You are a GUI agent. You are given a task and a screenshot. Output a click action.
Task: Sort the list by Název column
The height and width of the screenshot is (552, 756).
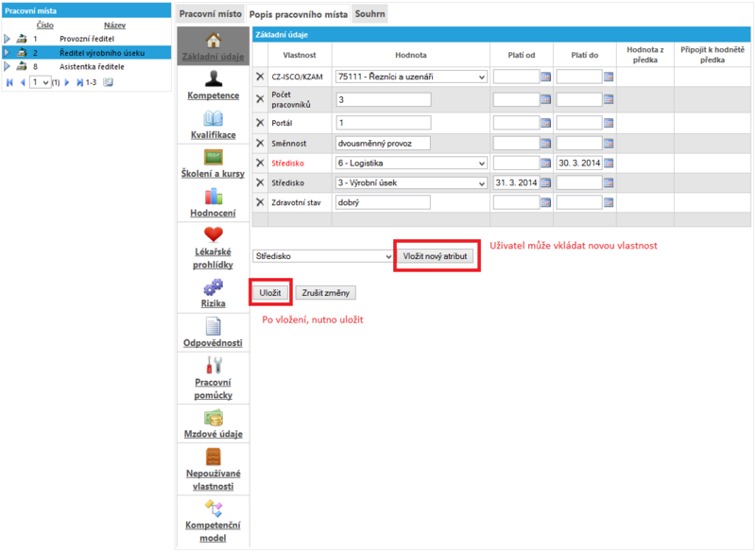click(114, 26)
